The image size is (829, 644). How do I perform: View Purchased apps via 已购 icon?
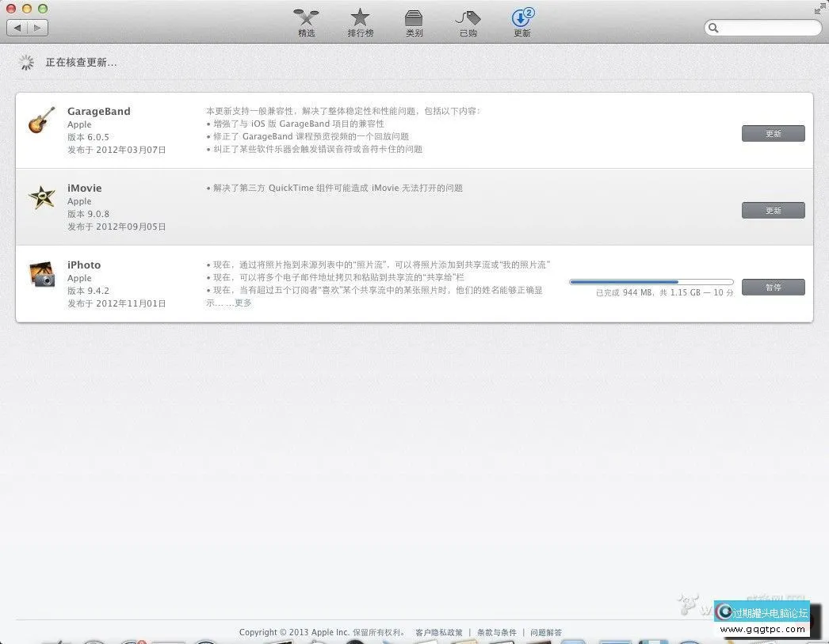click(x=468, y=22)
